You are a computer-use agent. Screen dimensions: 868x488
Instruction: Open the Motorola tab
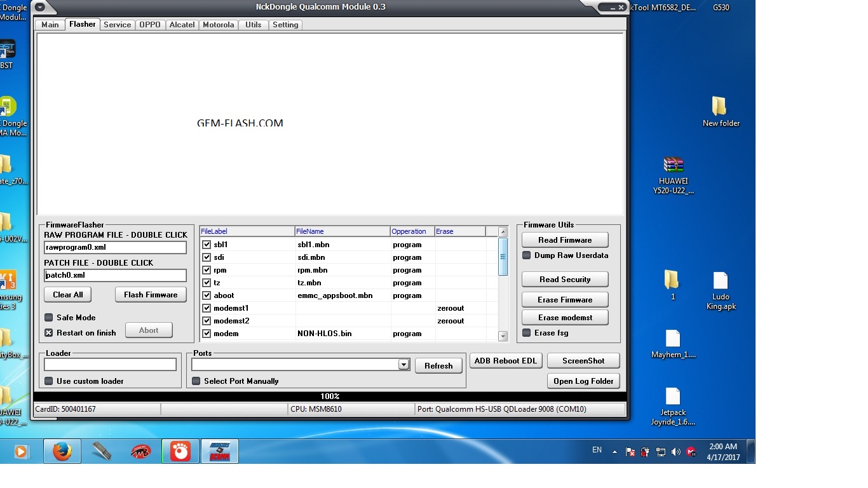pyautogui.click(x=219, y=25)
